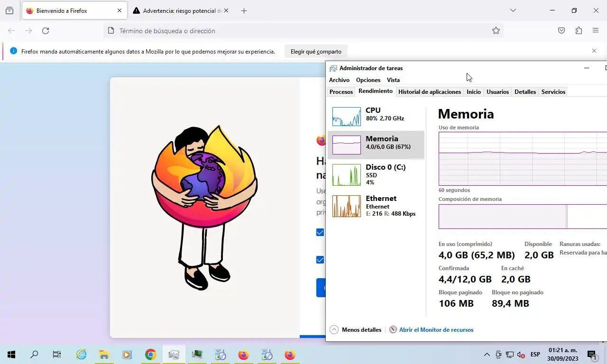This screenshot has height=364, width=607.
Task: Select the Rendimiento tab
Action: (x=375, y=91)
